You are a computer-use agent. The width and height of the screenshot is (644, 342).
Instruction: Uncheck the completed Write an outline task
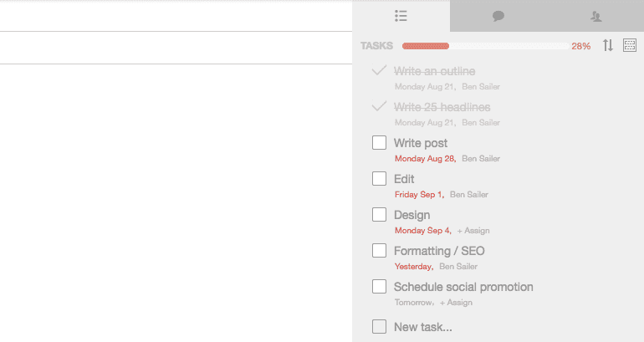click(379, 70)
